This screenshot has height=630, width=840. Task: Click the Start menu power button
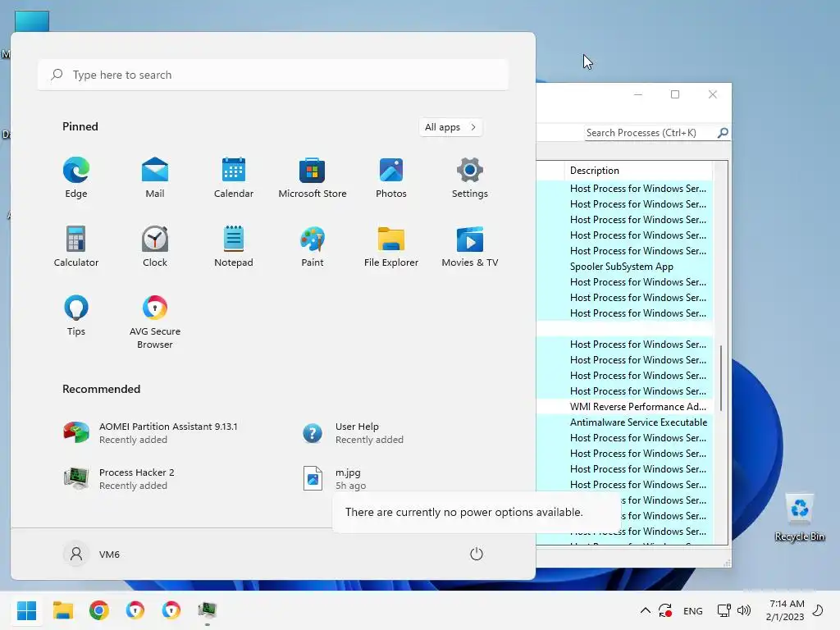(x=477, y=554)
